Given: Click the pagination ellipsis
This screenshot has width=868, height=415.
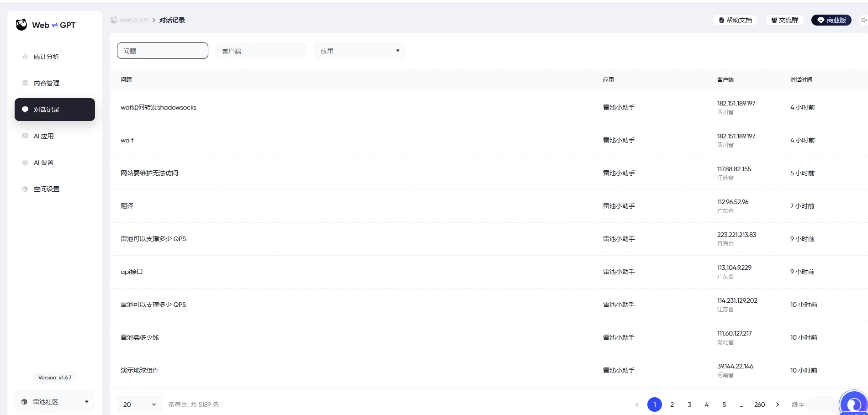Looking at the screenshot, I should (741, 405).
